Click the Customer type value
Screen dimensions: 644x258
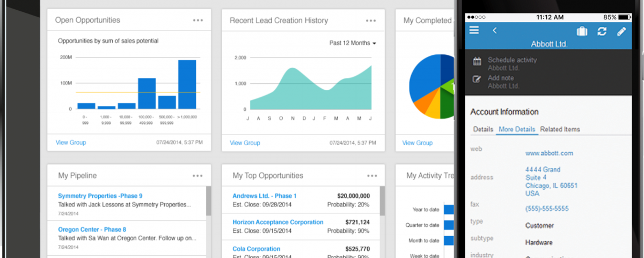pyautogui.click(x=539, y=226)
